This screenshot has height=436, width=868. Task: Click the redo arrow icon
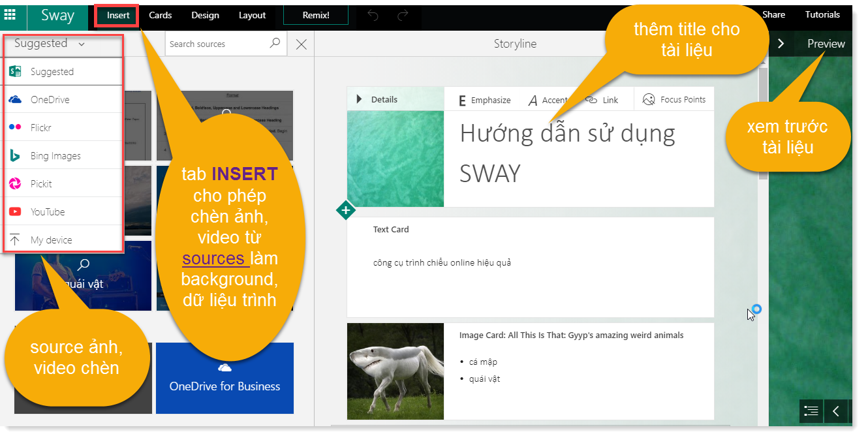point(403,15)
